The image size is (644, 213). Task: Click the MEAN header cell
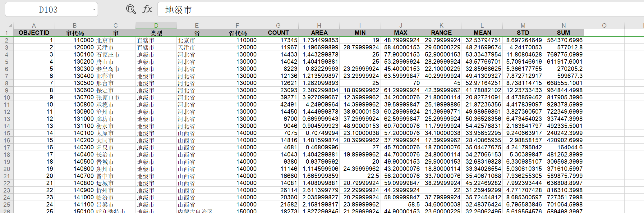coord(482,33)
